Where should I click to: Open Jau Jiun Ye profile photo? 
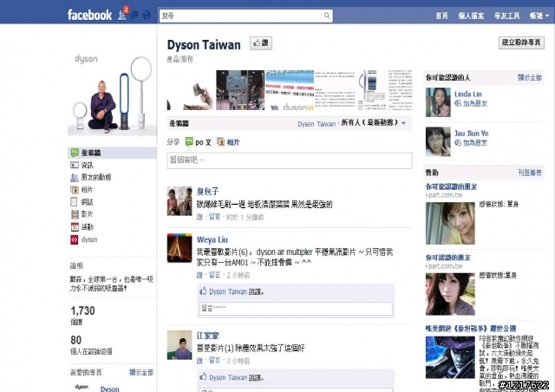tap(438, 141)
